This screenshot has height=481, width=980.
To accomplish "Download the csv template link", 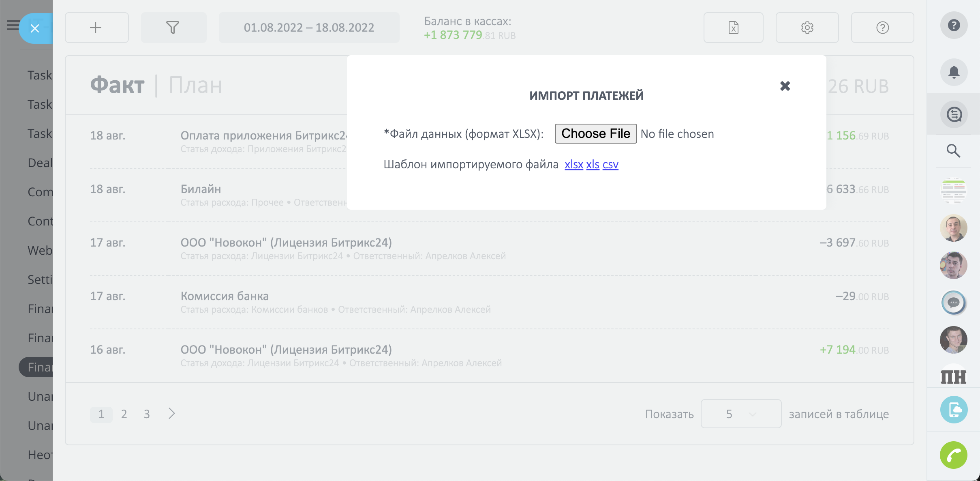I will [610, 165].
